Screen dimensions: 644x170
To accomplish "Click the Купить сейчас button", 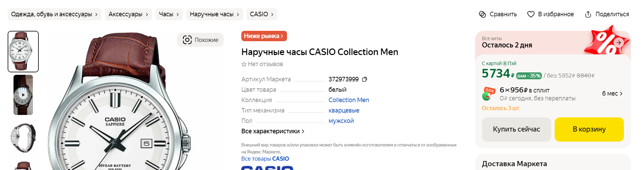I will (x=516, y=129).
